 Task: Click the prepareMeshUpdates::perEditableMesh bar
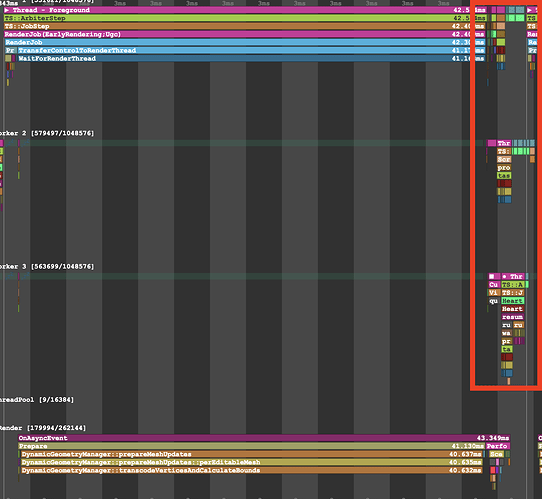pyautogui.click(x=251, y=462)
